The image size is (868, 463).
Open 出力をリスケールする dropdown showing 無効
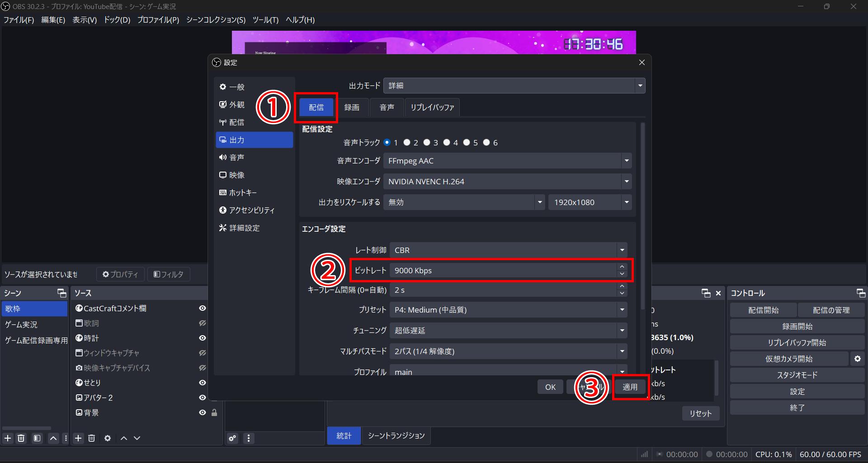464,202
